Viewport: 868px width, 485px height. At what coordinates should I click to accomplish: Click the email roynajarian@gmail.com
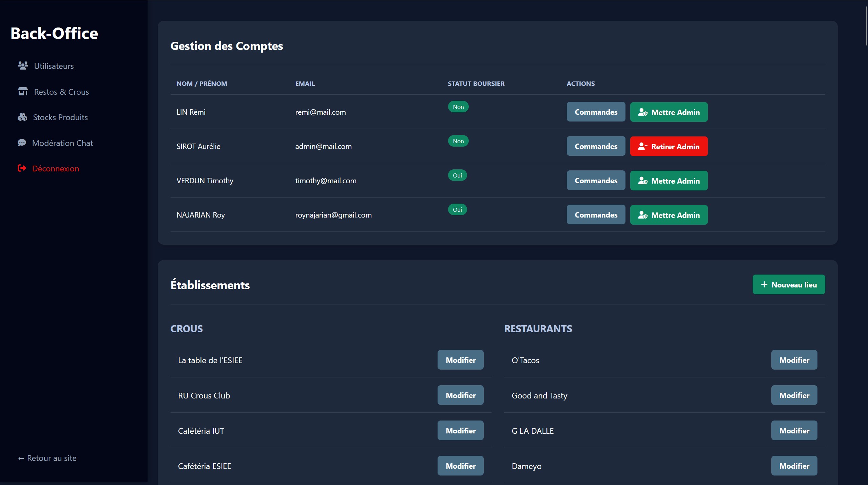(333, 215)
